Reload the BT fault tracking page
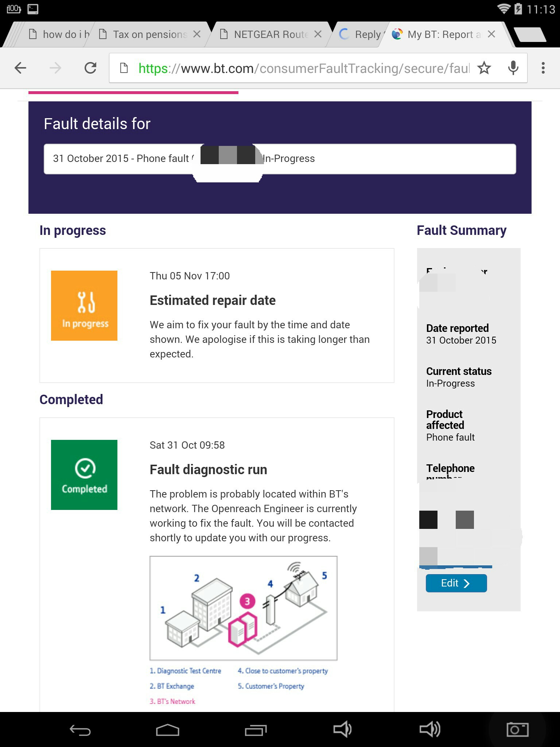 90,68
